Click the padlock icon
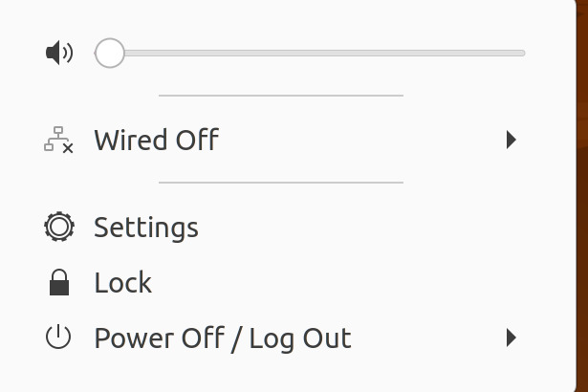This screenshot has height=392, width=588. tap(59, 283)
